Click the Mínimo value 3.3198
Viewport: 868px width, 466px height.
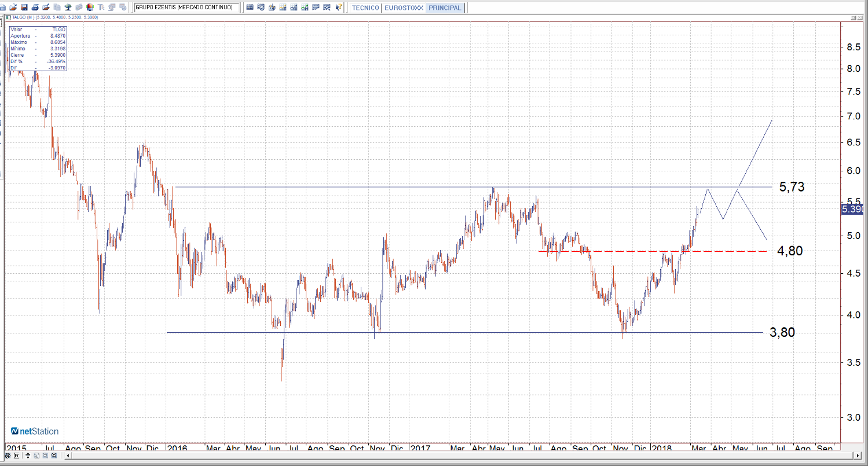[x=57, y=49]
